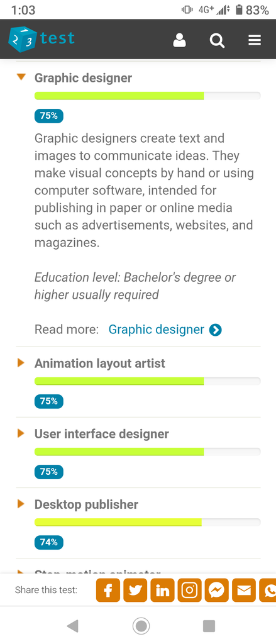Go to 123test logo home
The width and height of the screenshot is (276, 644).
41,40
